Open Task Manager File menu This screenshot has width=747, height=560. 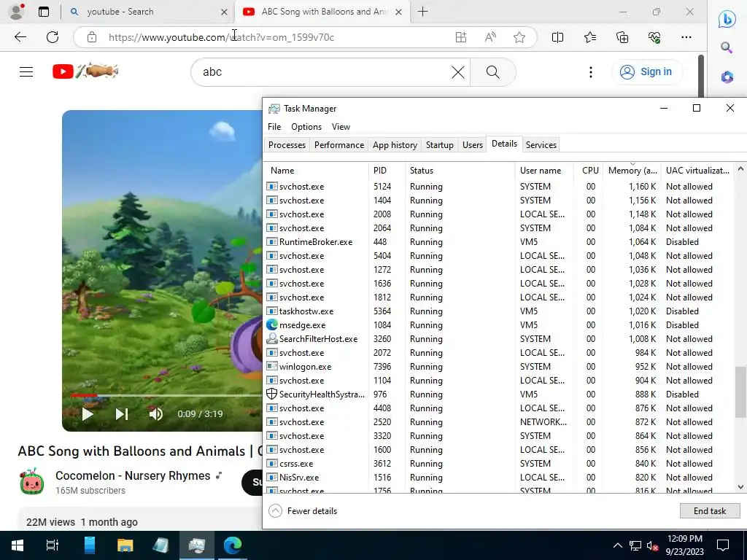(274, 127)
